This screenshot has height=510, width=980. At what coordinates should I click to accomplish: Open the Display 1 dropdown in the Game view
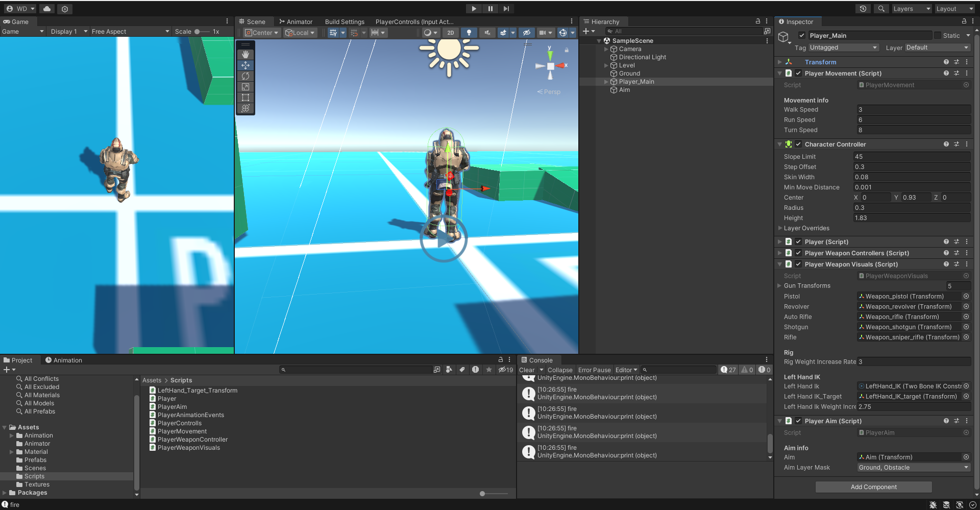coord(68,31)
